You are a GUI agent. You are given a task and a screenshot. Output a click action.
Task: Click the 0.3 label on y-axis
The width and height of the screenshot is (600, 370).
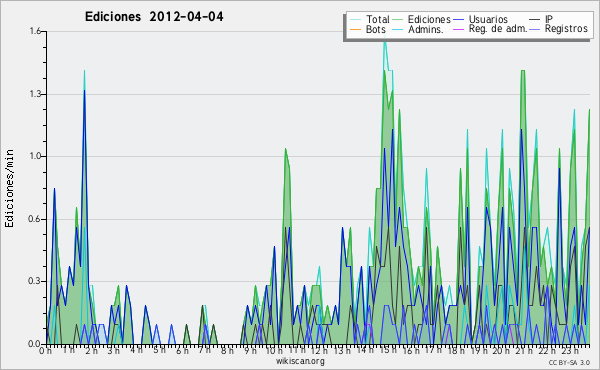tap(35, 281)
